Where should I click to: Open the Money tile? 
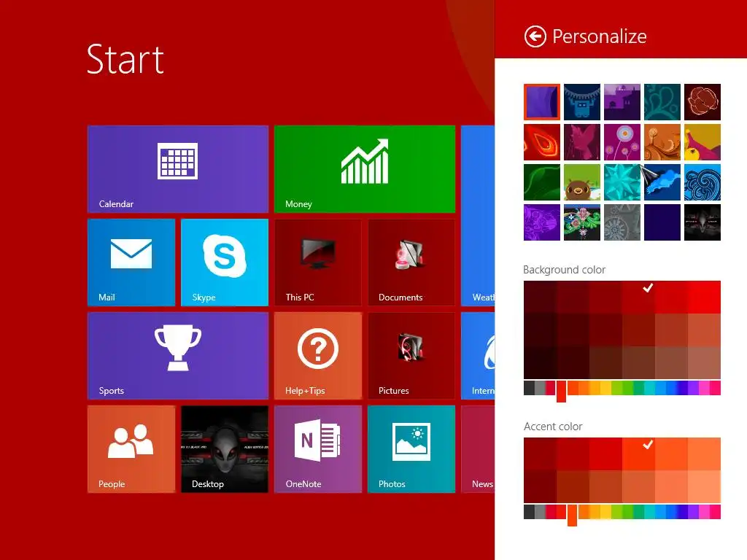coord(365,169)
